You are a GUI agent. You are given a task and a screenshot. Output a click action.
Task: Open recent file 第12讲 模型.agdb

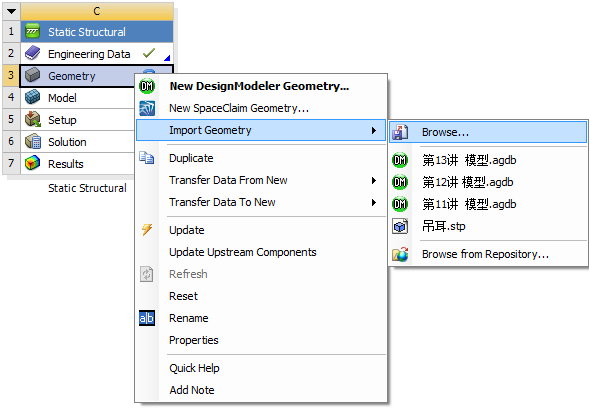tap(488, 182)
